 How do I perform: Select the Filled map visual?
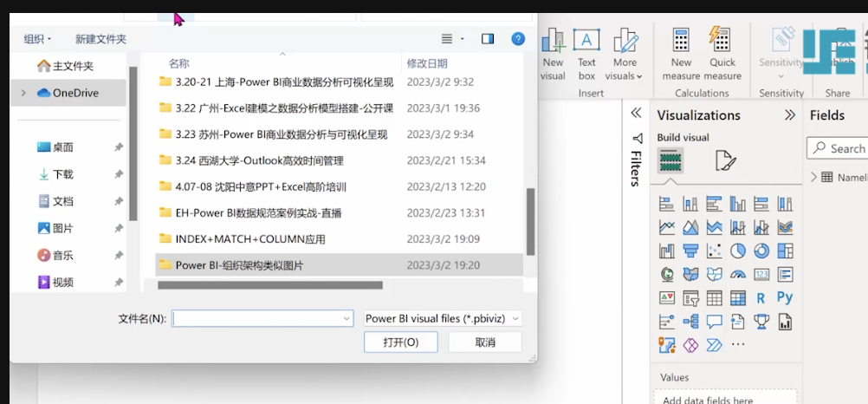coord(690,274)
